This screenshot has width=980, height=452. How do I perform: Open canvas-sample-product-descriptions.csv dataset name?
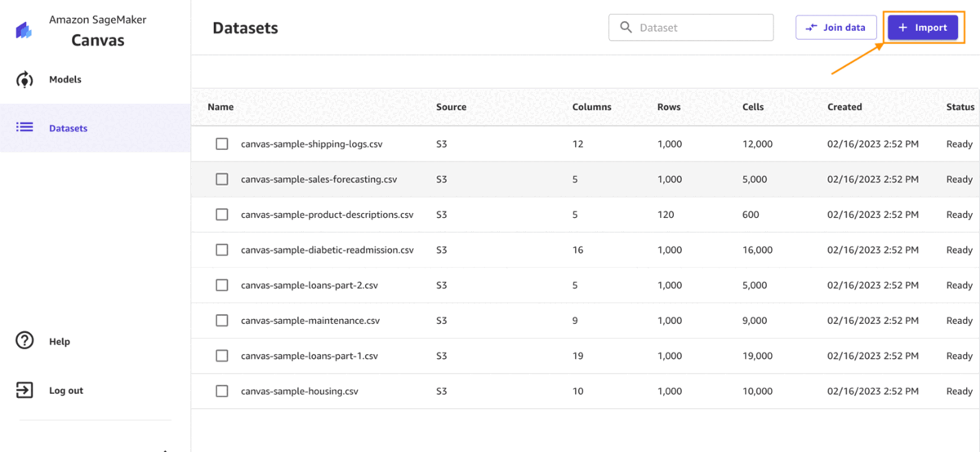pyautogui.click(x=327, y=215)
